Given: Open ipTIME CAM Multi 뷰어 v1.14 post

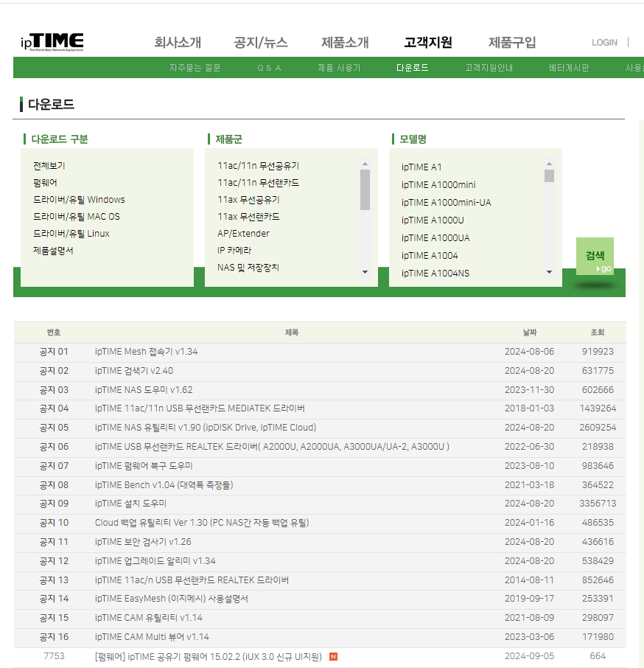Looking at the screenshot, I should point(152,637).
